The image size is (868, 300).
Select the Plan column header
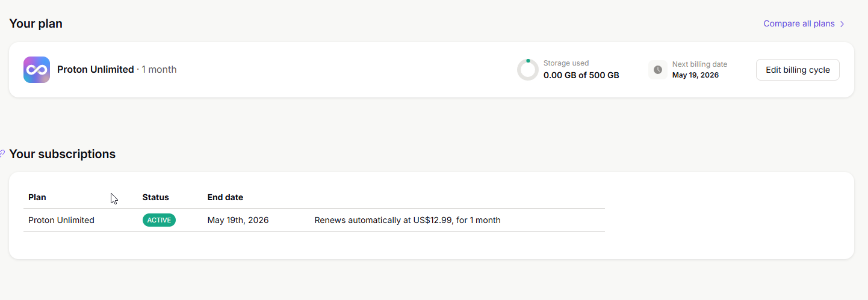[37, 197]
